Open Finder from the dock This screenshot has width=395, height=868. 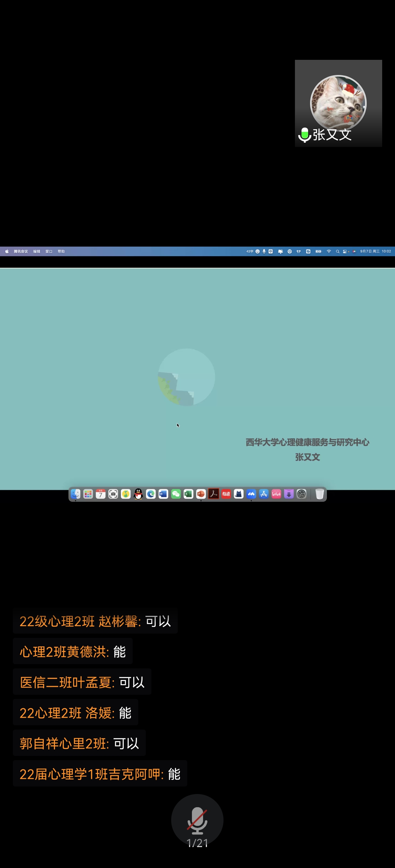(76, 494)
